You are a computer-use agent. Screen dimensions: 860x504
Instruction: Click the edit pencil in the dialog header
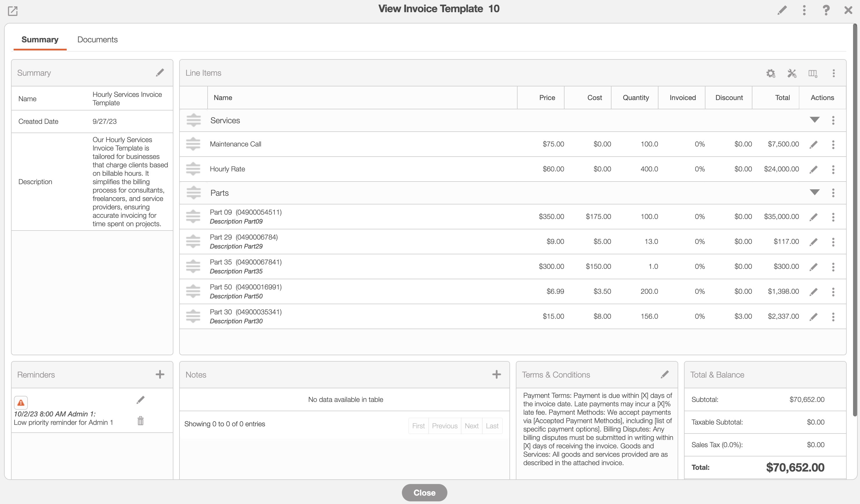click(782, 10)
